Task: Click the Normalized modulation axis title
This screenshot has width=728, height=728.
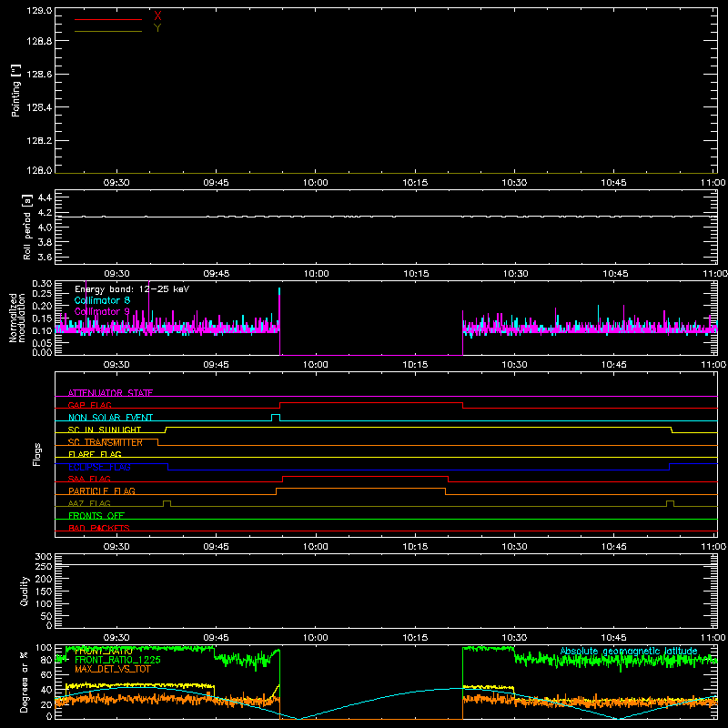Action: click(x=17, y=318)
